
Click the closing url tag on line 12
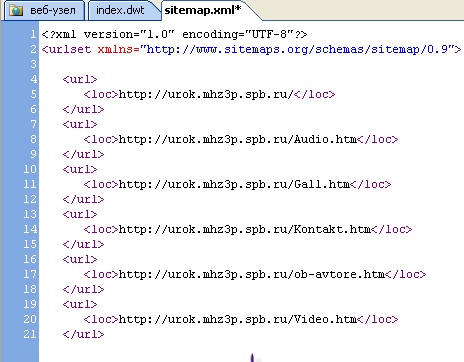point(83,199)
